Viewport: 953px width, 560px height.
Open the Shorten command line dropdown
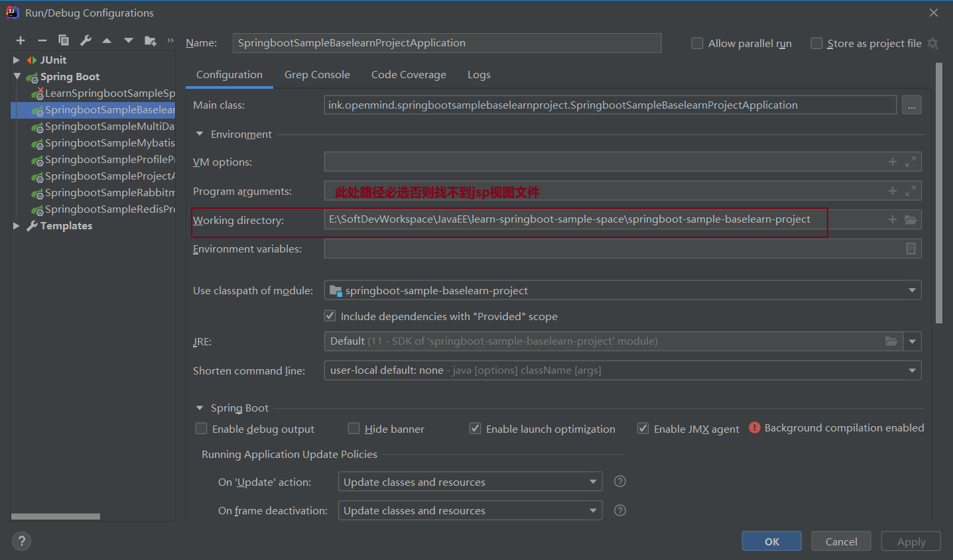tap(912, 370)
